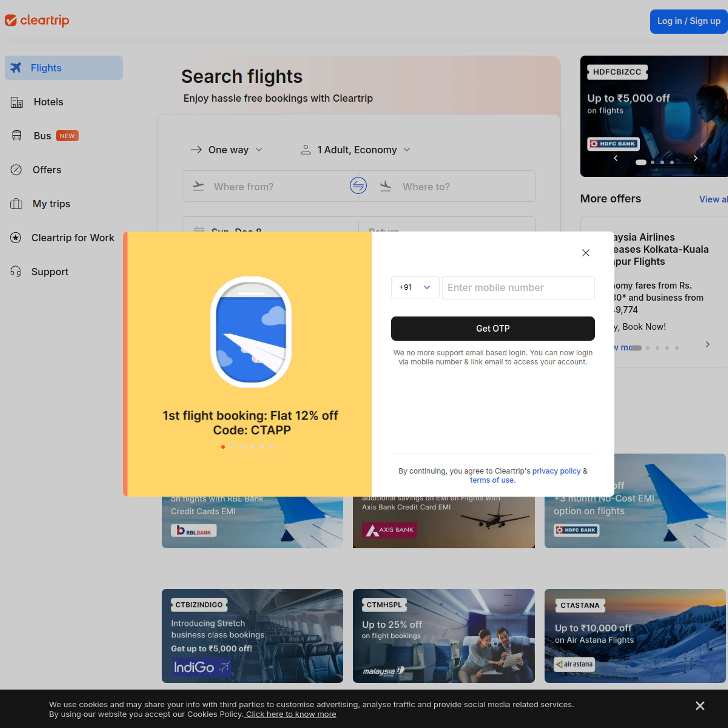Open the Axis Bank EMI offer card
Viewport: 728px width, 728px height.
pos(443,522)
